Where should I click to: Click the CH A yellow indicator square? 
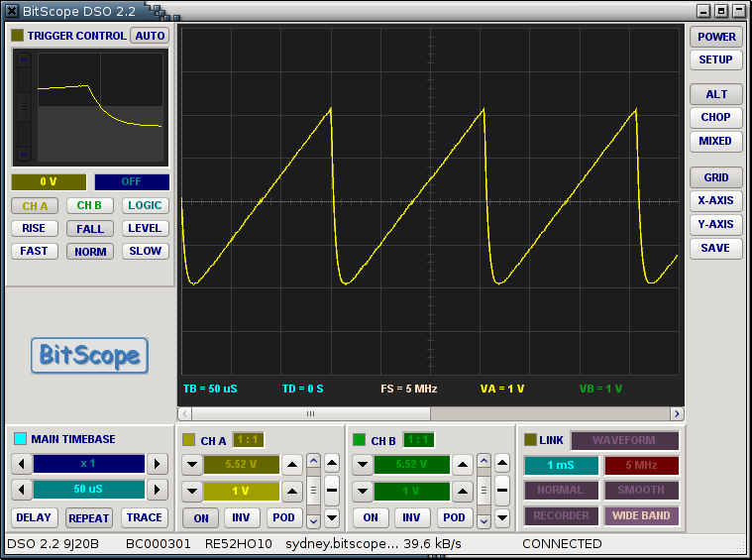(x=188, y=440)
